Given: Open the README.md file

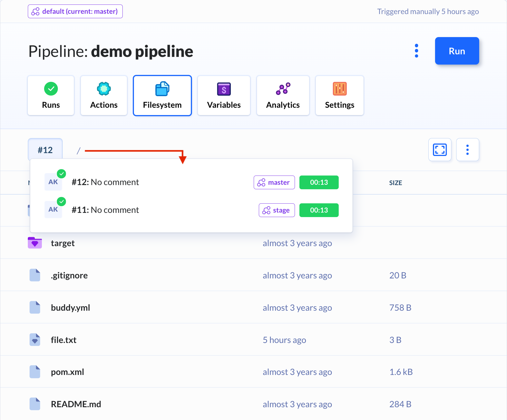Looking at the screenshot, I should (x=76, y=404).
